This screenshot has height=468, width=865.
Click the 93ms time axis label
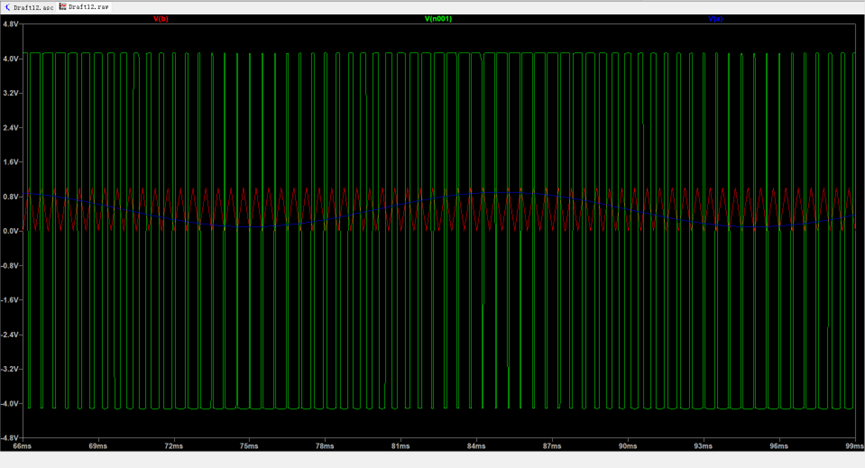(703, 446)
